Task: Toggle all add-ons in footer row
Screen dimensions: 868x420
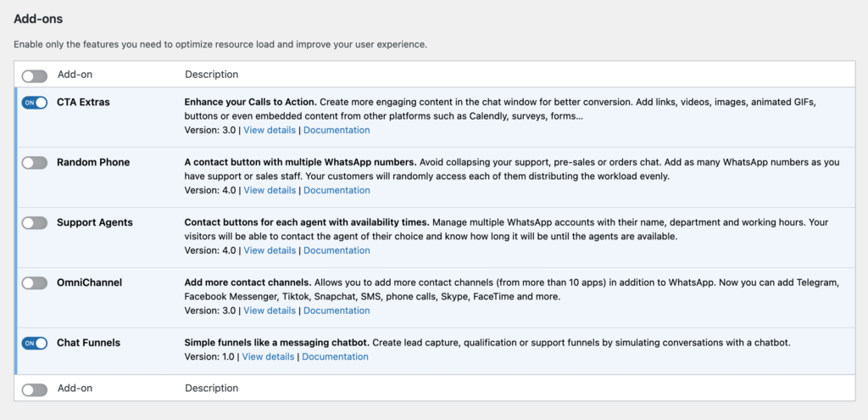Action: coord(35,389)
